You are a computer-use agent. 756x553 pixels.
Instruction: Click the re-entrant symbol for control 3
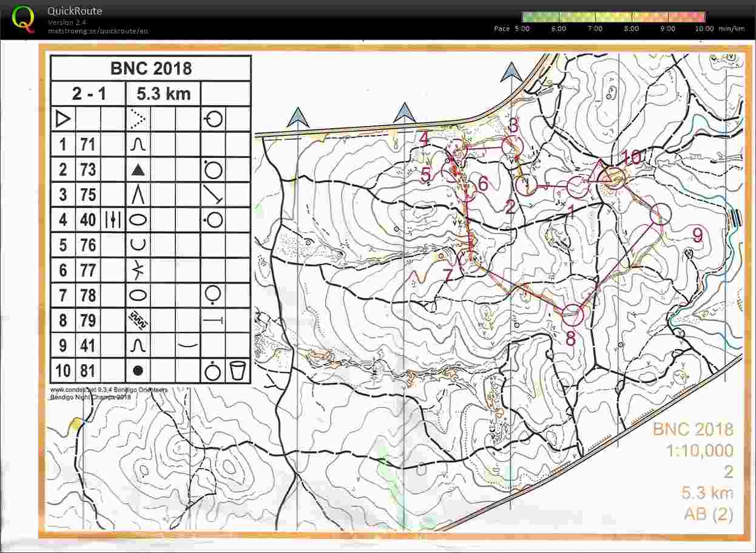[x=138, y=194]
